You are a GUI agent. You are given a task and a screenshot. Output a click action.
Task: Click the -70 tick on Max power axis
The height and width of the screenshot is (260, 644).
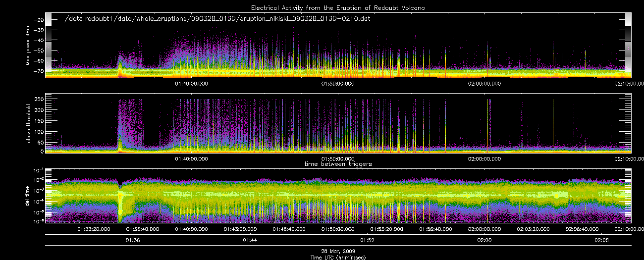40,71
